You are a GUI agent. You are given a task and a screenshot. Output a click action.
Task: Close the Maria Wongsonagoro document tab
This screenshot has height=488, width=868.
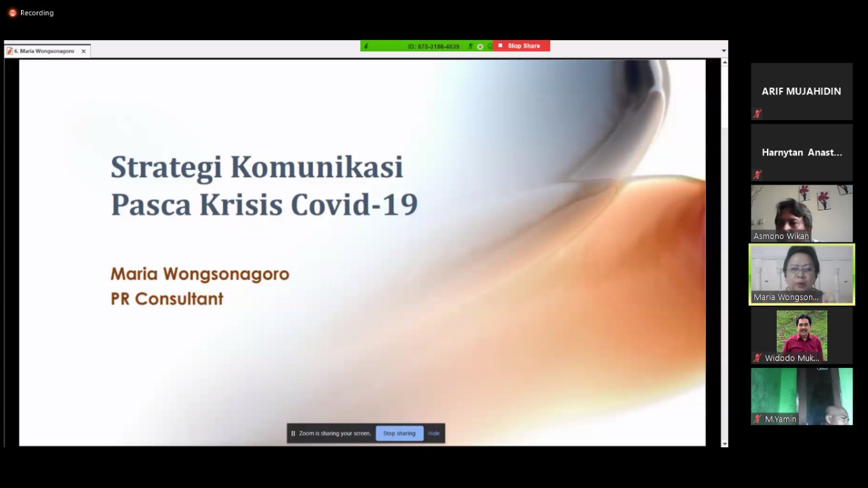tap(83, 52)
